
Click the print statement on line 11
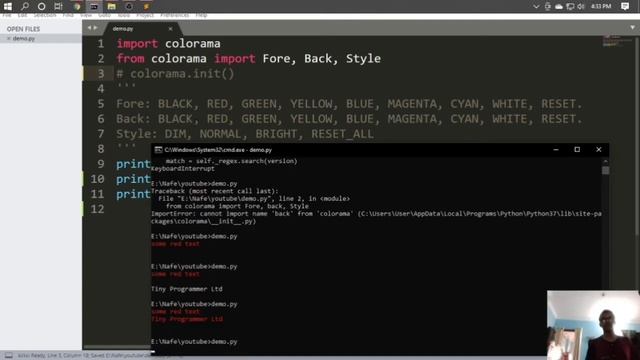click(x=133, y=194)
